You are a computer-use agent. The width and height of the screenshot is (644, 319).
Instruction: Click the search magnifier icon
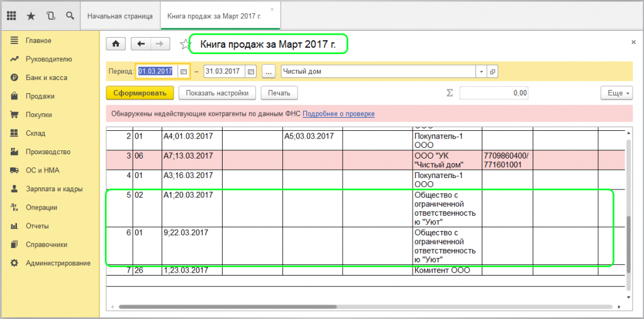69,14
